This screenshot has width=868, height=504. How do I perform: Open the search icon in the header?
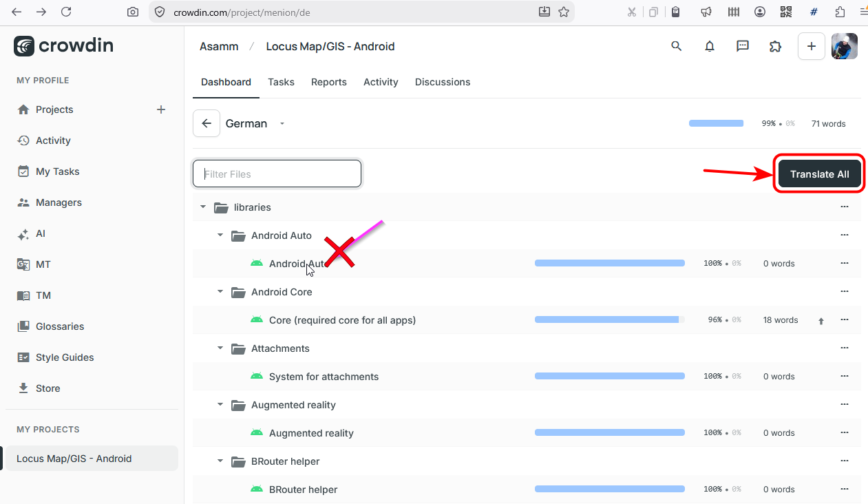677,46
